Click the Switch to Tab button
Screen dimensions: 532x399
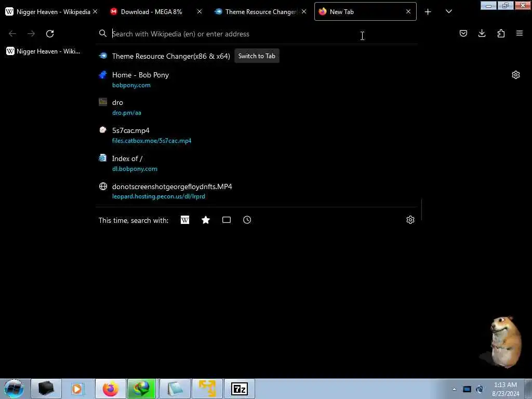pyautogui.click(x=257, y=56)
